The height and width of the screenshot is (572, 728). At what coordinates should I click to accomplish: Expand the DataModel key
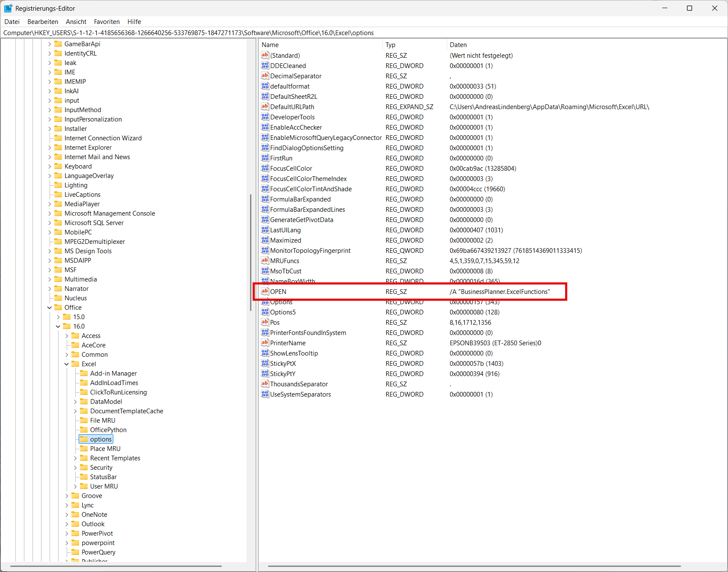point(75,402)
